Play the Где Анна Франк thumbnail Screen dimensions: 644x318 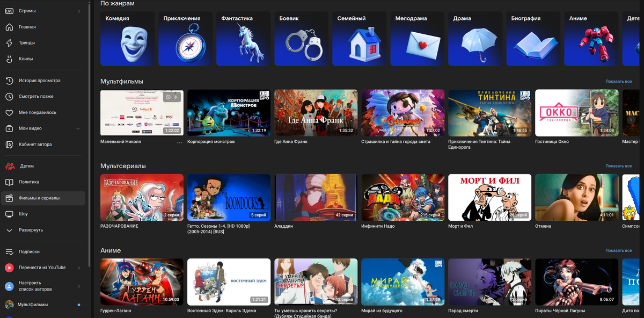(316, 113)
